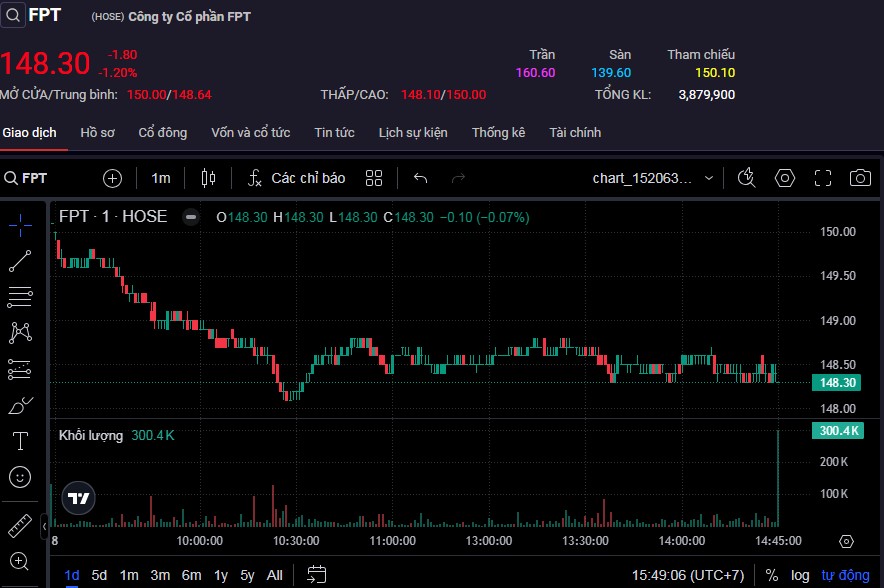Enter fullscreen chart mode
884x588 pixels.
tap(823, 178)
